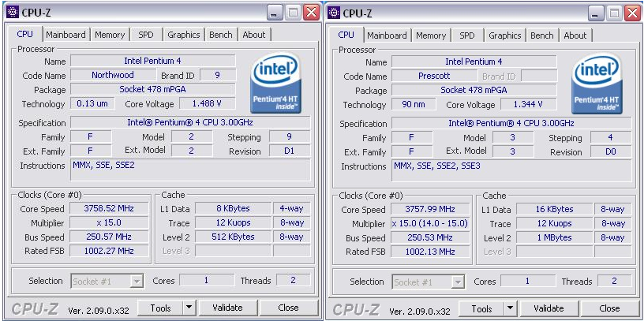Click the 0.13 um technology value
Image resolution: width=644 pixels, height=321 pixels.
click(x=92, y=104)
